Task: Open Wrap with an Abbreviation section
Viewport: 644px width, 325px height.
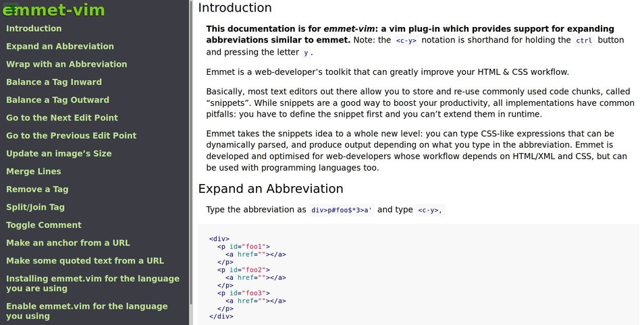Action: pyautogui.click(x=67, y=64)
